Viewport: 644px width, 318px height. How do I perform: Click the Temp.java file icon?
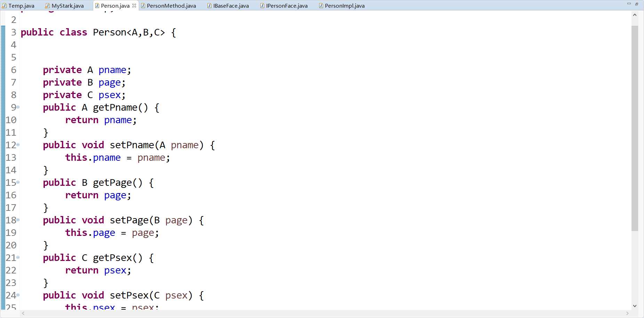point(5,6)
